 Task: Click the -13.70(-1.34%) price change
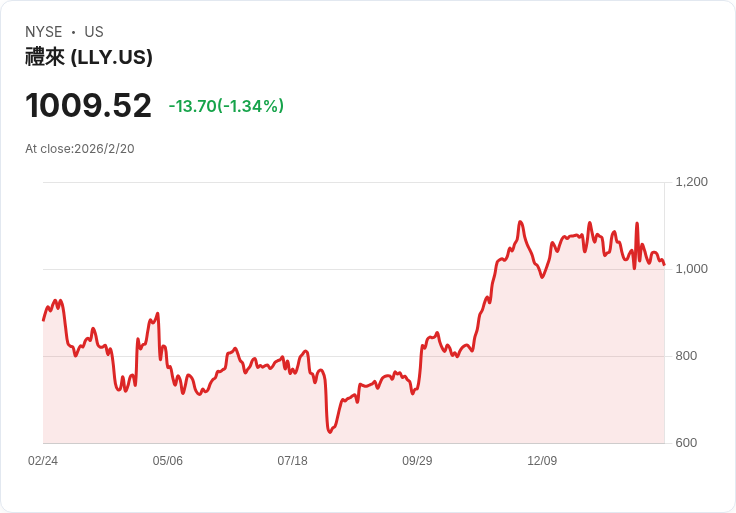[226, 106]
